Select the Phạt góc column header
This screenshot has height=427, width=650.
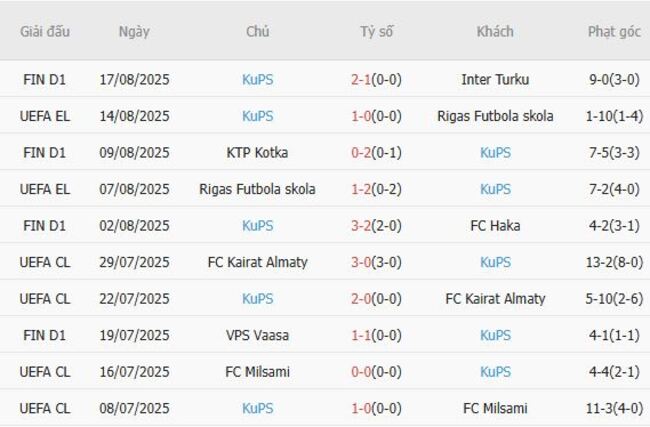[614, 32]
